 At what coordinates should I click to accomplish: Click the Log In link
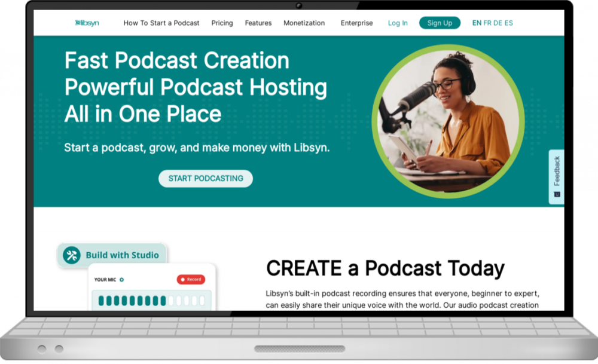(x=398, y=23)
